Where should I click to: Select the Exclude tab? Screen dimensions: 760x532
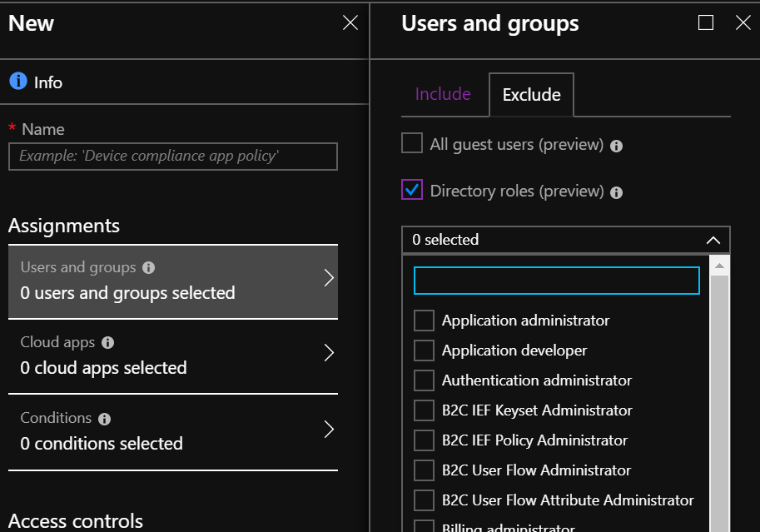point(531,95)
